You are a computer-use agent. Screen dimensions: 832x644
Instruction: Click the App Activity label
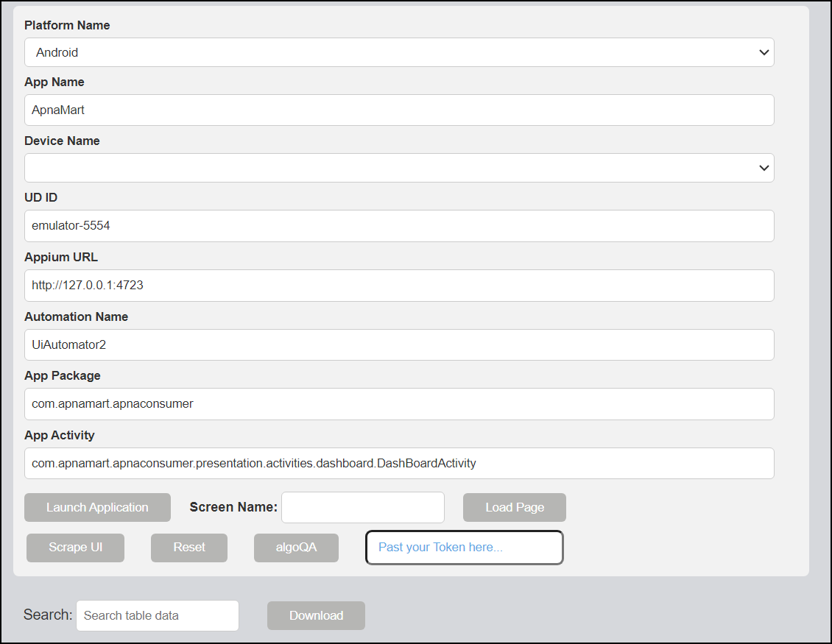(x=60, y=436)
